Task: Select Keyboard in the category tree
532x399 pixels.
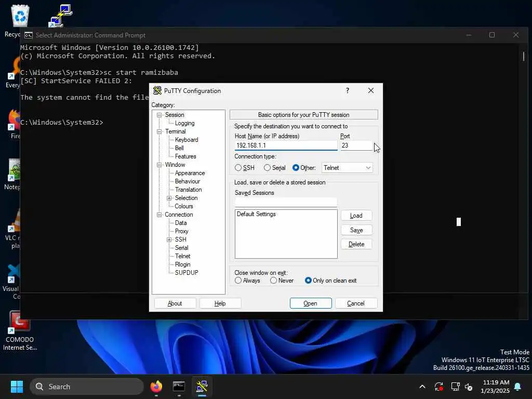Action: [187, 140]
